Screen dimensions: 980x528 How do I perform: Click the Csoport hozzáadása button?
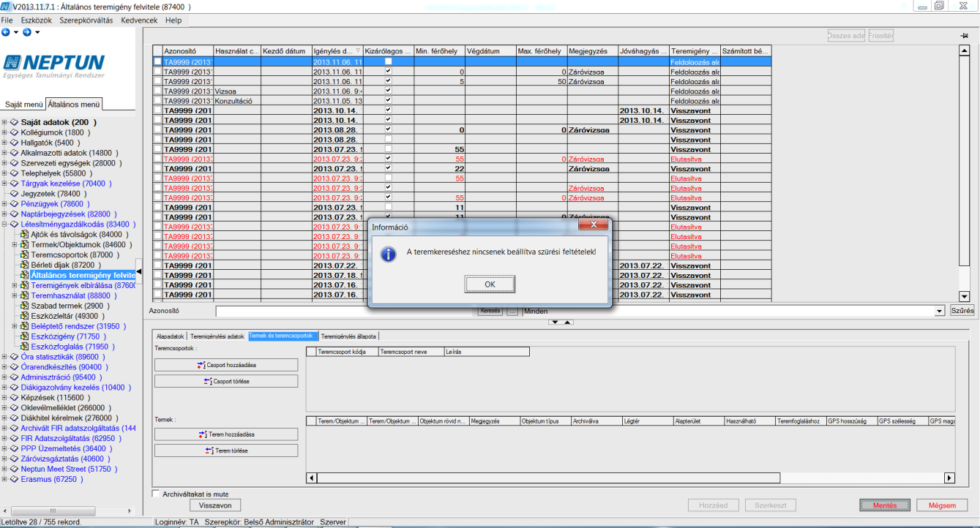(226, 365)
